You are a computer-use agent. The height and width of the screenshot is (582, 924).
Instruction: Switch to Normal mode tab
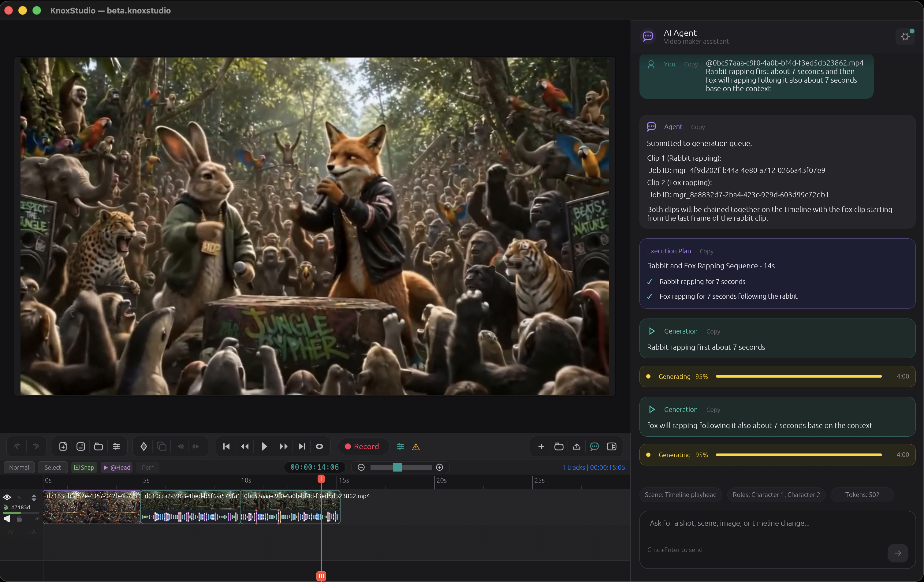click(x=19, y=467)
